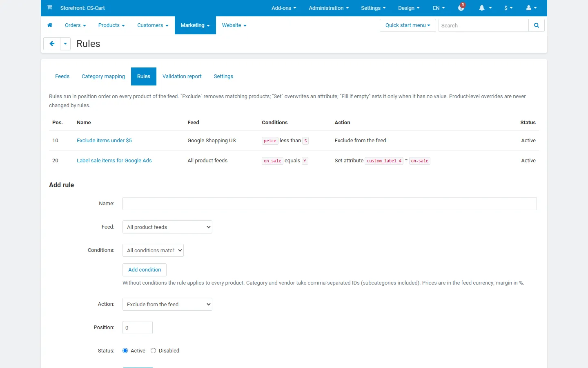Screen dimensions: 588x368
Task: Select the Rules tab
Action: coord(144,76)
